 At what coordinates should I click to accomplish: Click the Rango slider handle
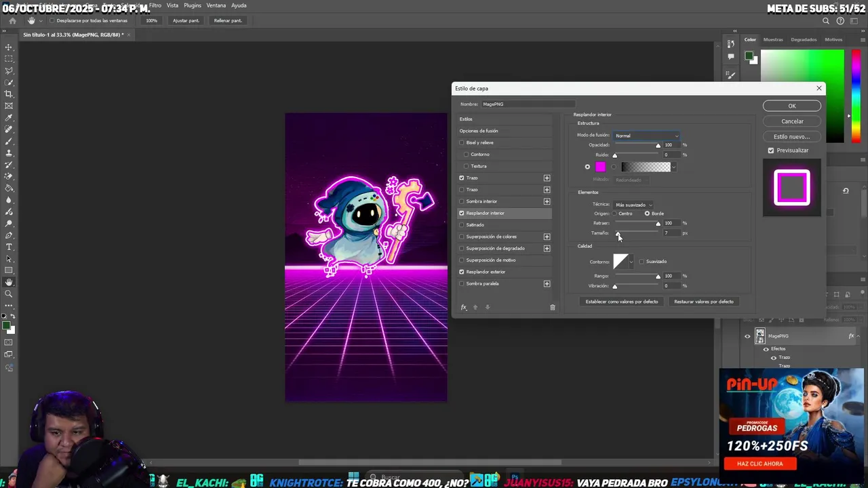658,277
